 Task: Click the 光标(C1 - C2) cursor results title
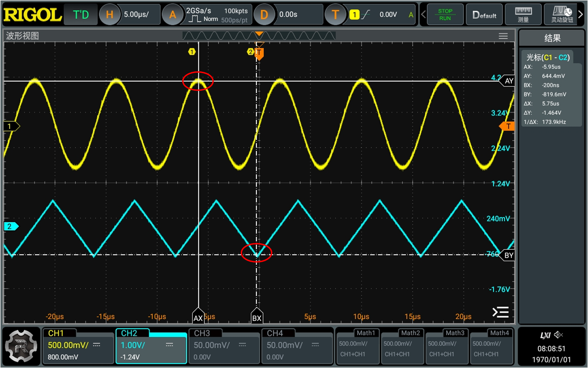pyautogui.click(x=548, y=57)
